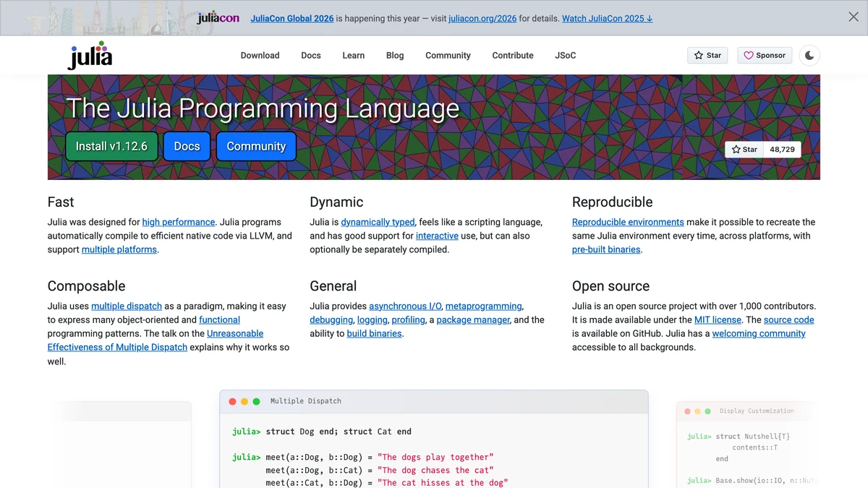Go to the Blog page
This screenshot has width=868, height=488.
click(395, 56)
